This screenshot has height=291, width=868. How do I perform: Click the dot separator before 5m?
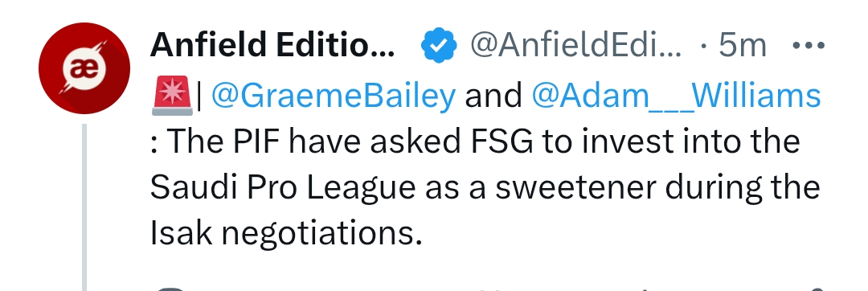tap(703, 47)
